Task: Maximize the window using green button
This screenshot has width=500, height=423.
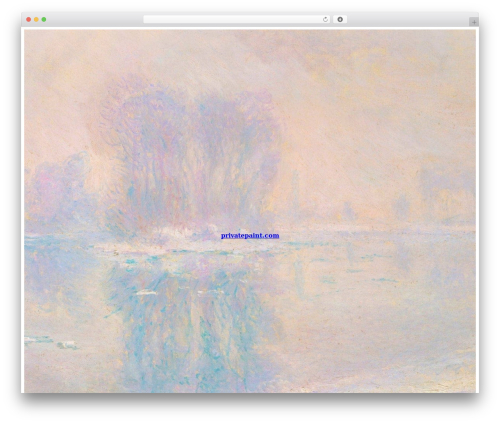Action: point(44,20)
